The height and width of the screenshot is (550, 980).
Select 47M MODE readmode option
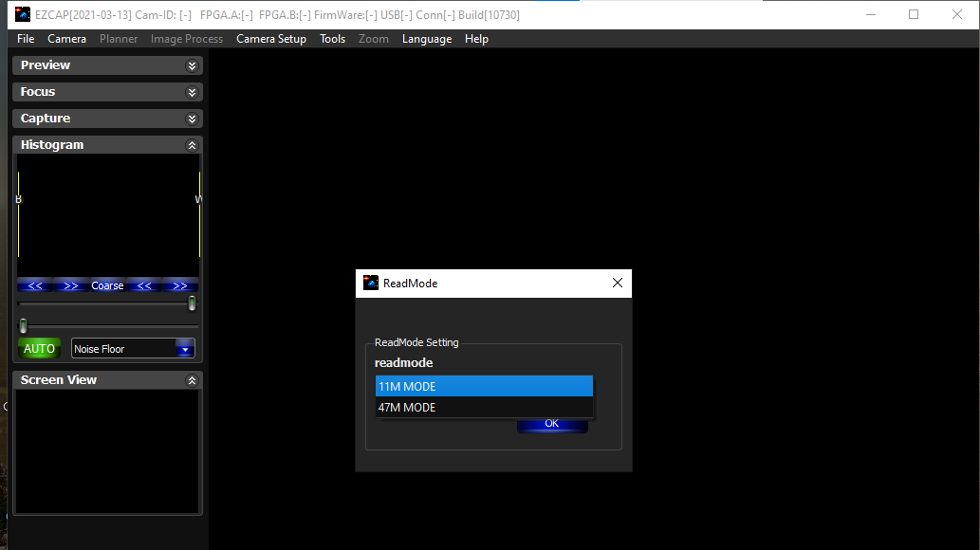coord(484,408)
